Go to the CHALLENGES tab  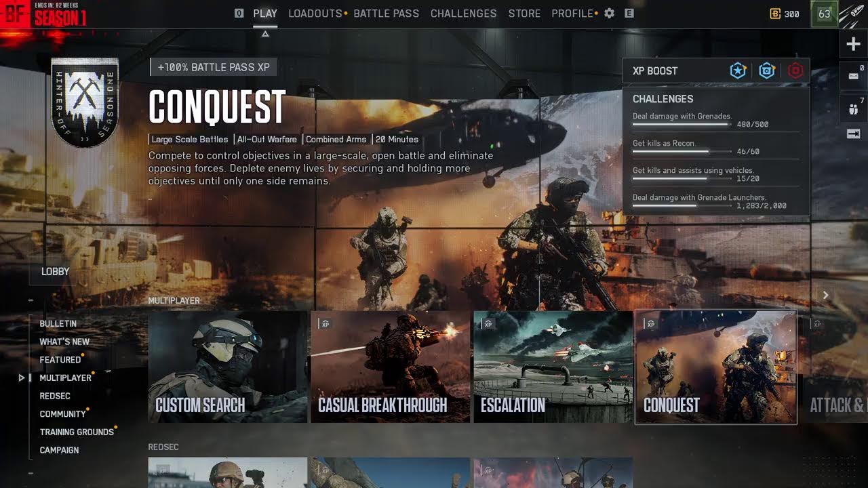click(x=464, y=14)
